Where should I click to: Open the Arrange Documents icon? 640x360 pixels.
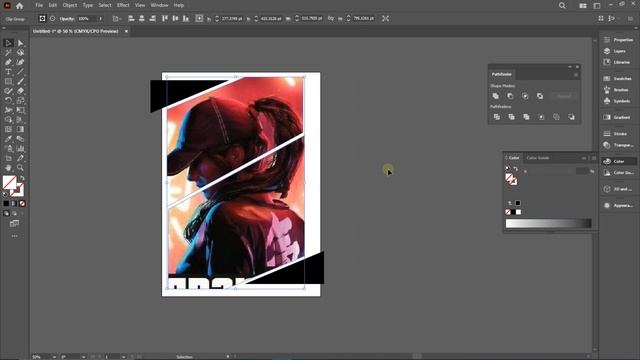click(x=583, y=6)
